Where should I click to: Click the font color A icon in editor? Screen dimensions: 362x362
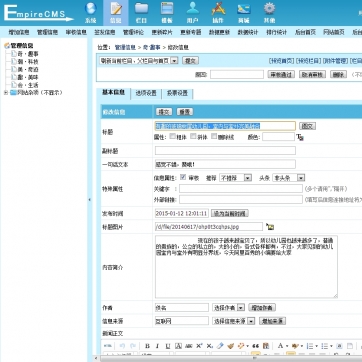(280, 346)
